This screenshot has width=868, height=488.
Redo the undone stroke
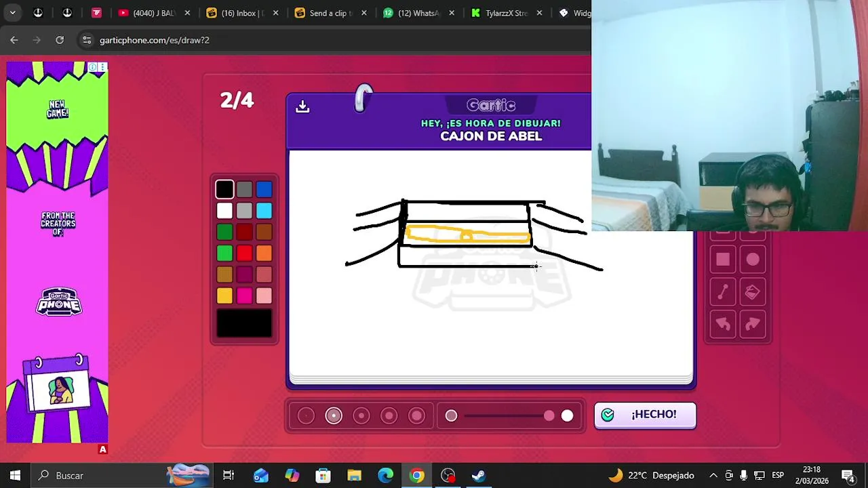pos(753,325)
